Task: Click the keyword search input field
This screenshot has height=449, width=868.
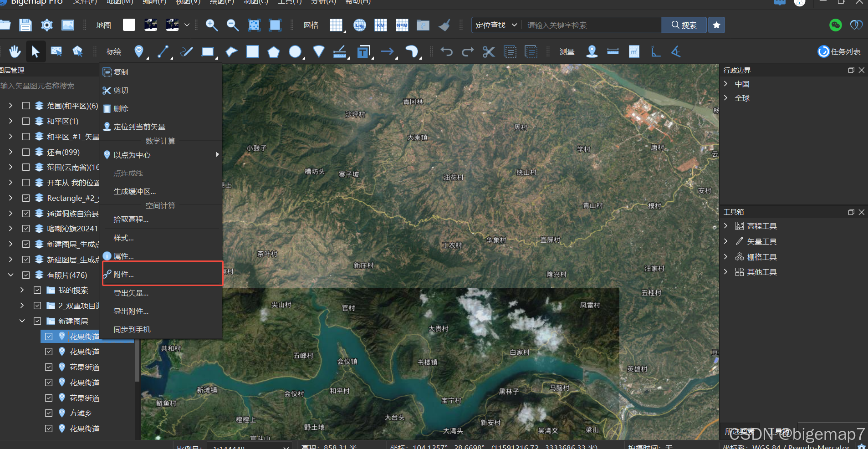Action: [x=592, y=25]
